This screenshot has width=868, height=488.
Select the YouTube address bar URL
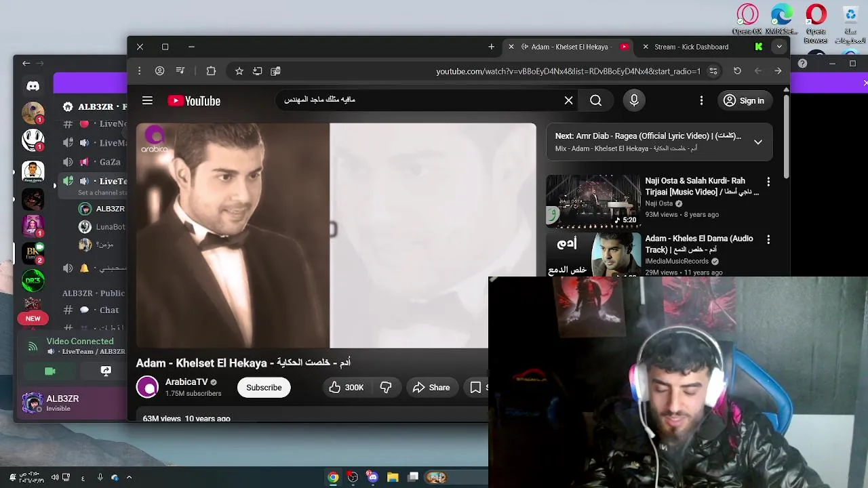pos(568,71)
